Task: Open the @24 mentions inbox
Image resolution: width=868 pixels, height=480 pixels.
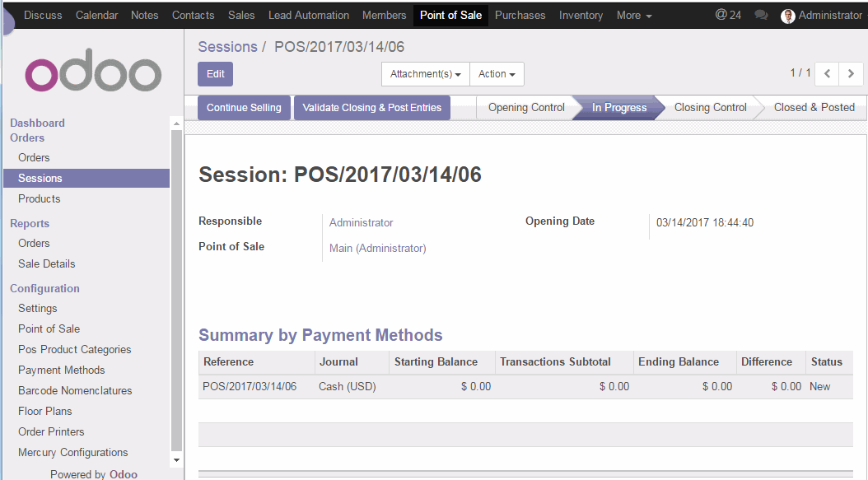Action: point(727,15)
